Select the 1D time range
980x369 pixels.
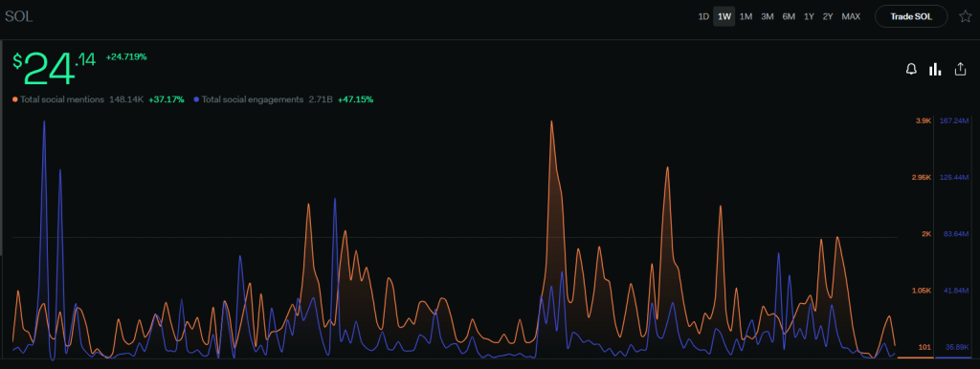click(703, 17)
